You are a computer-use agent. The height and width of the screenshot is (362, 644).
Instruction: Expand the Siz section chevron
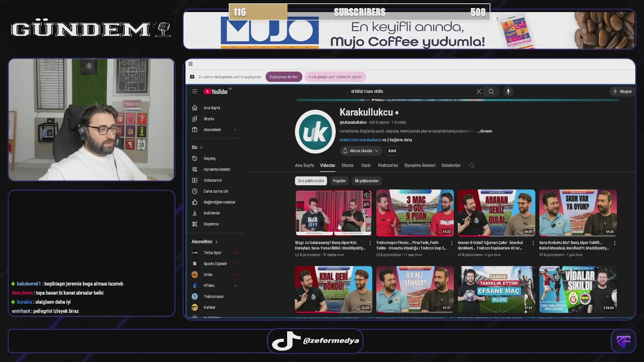(201, 147)
